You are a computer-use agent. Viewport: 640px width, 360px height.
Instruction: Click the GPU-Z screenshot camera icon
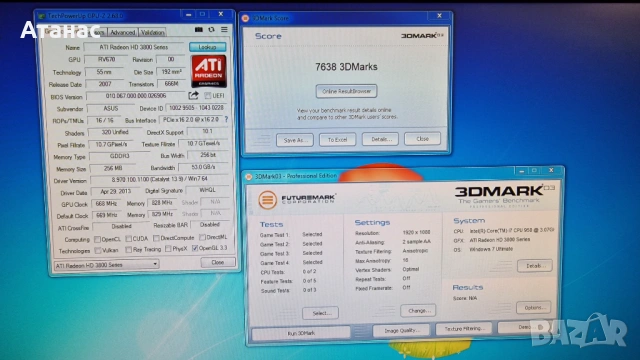click(199, 29)
